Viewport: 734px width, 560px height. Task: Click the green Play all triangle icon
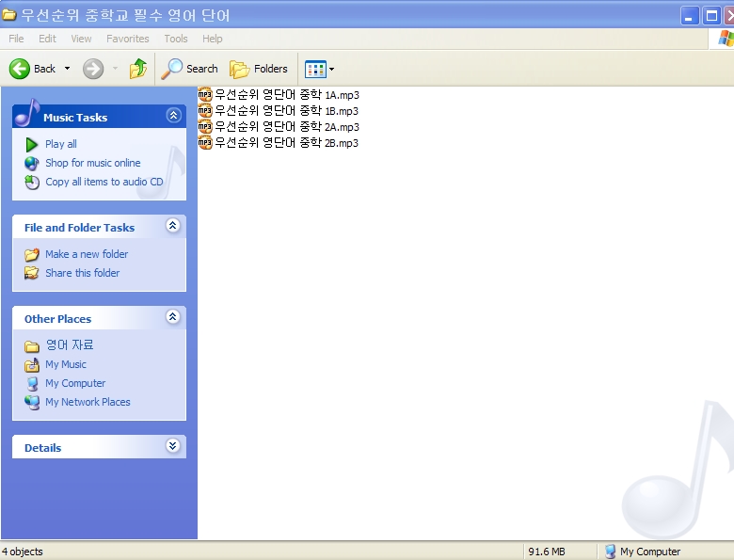[31, 145]
